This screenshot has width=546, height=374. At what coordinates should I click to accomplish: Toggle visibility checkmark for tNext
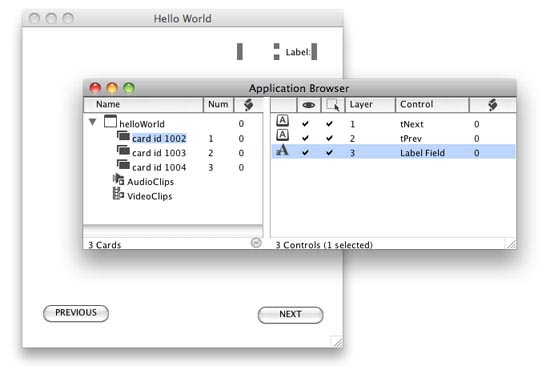305,124
